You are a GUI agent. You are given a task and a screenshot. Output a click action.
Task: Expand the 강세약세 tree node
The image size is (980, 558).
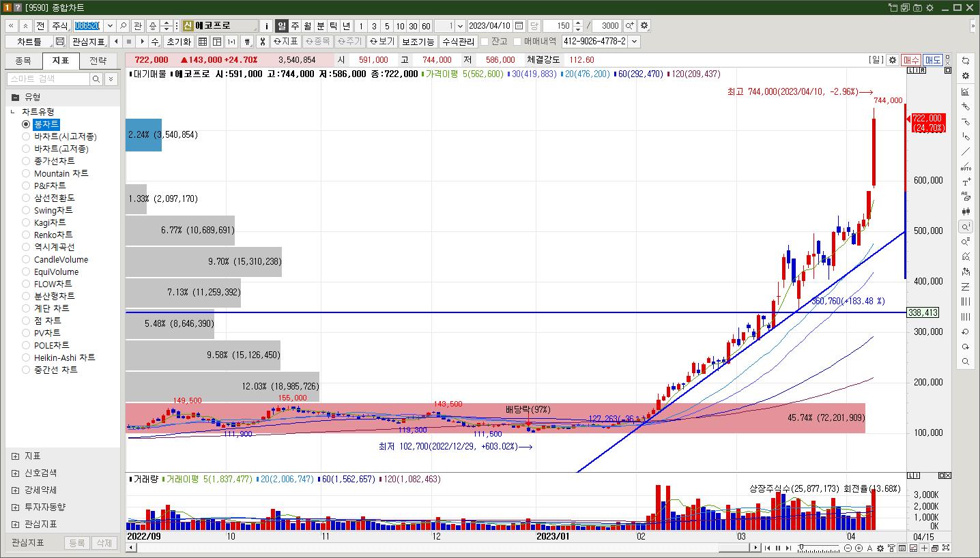coord(15,490)
